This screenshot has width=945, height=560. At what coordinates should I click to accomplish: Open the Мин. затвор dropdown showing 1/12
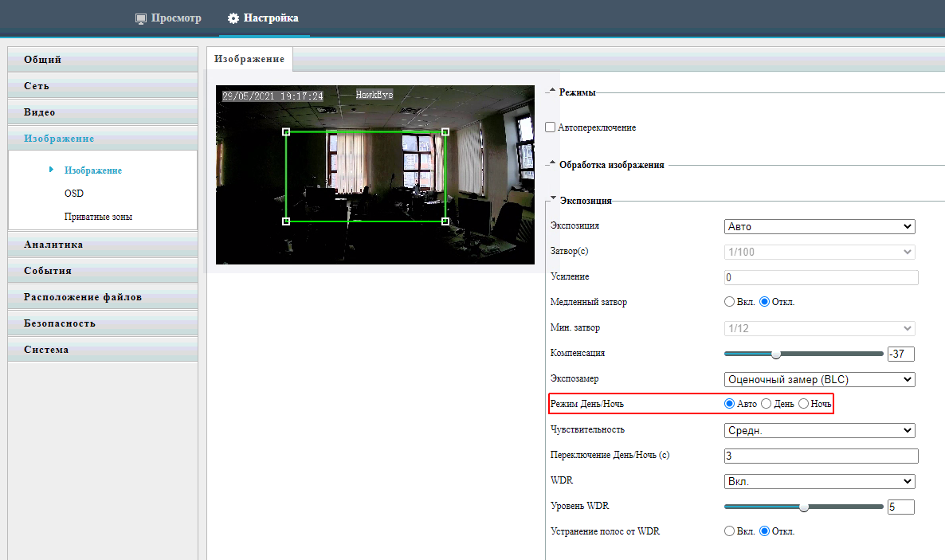tap(820, 328)
